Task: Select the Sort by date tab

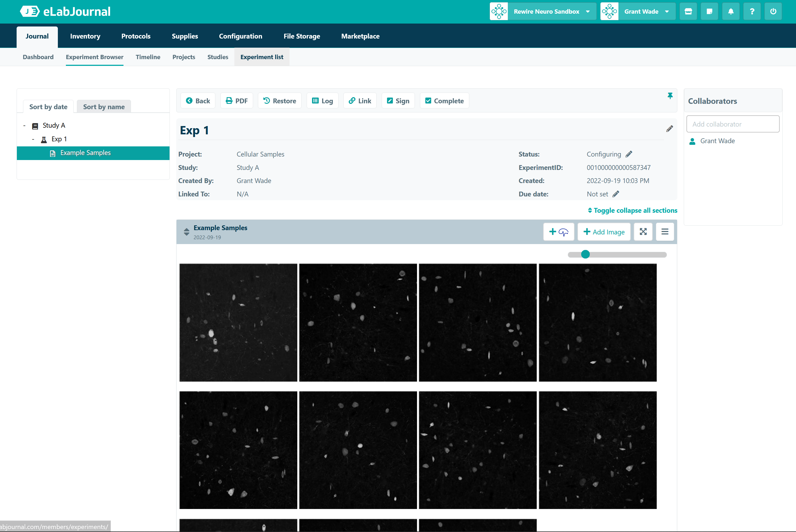Action: (x=48, y=107)
